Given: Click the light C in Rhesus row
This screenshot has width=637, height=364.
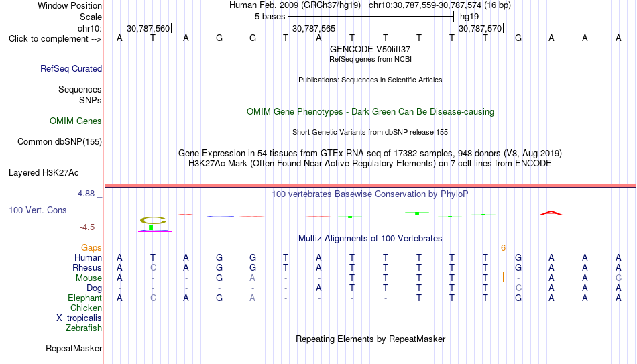Looking at the screenshot, I should [153, 268].
